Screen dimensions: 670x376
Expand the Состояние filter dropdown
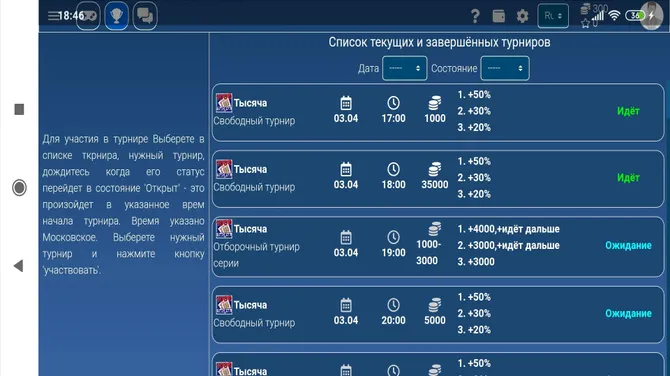(505, 68)
